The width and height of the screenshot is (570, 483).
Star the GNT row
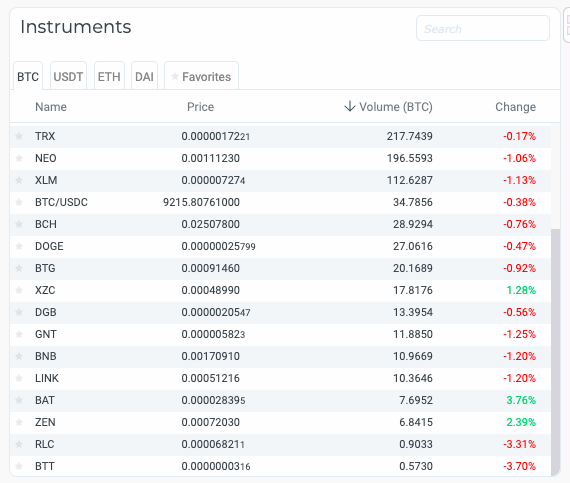(x=19, y=334)
